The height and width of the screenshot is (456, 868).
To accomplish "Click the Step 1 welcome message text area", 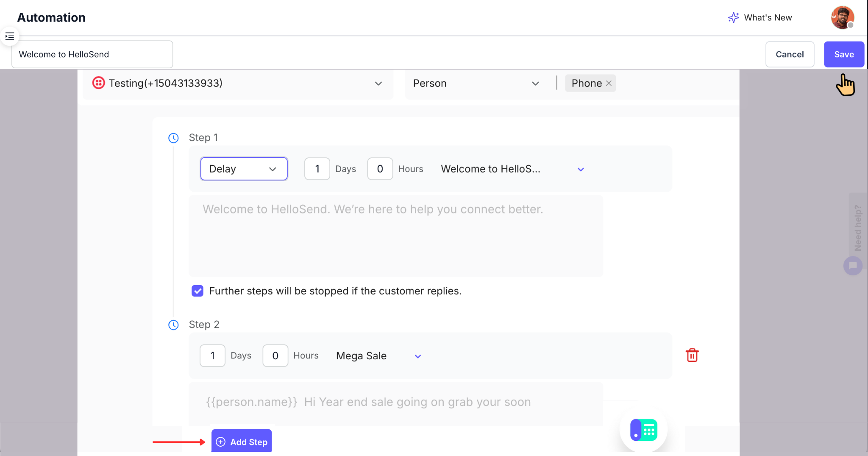I will tap(396, 236).
